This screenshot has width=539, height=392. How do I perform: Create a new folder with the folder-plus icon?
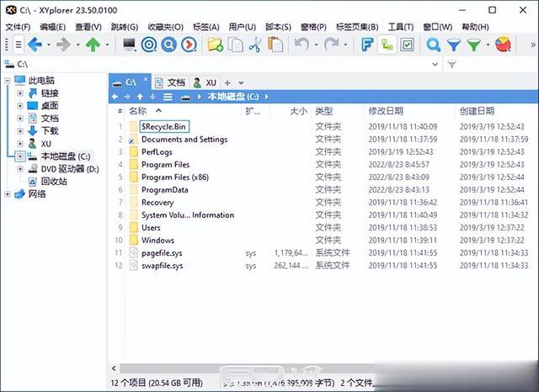tap(216, 45)
